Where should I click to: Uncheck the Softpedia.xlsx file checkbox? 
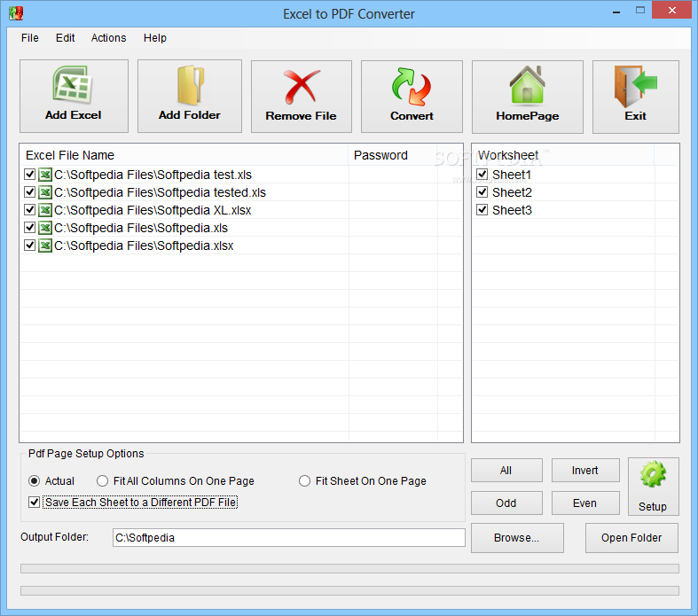(30, 245)
